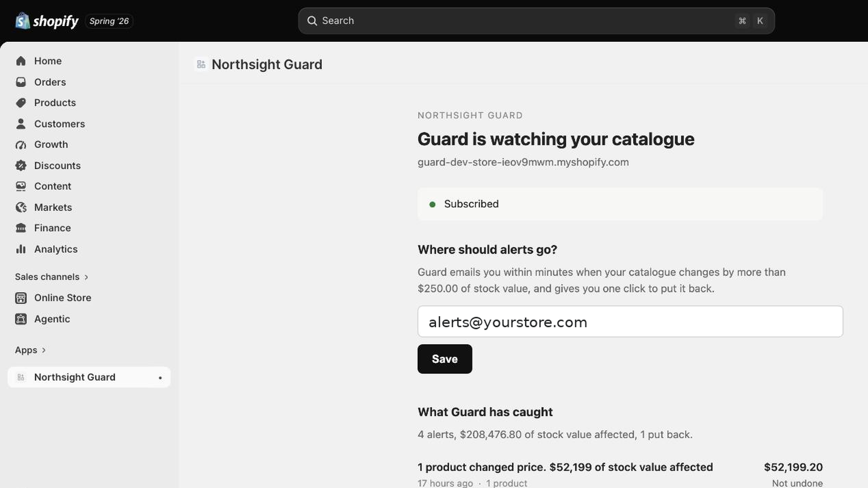Expand the Apps section chevron
Image resolution: width=868 pixels, height=488 pixels.
(x=43, y=350)
